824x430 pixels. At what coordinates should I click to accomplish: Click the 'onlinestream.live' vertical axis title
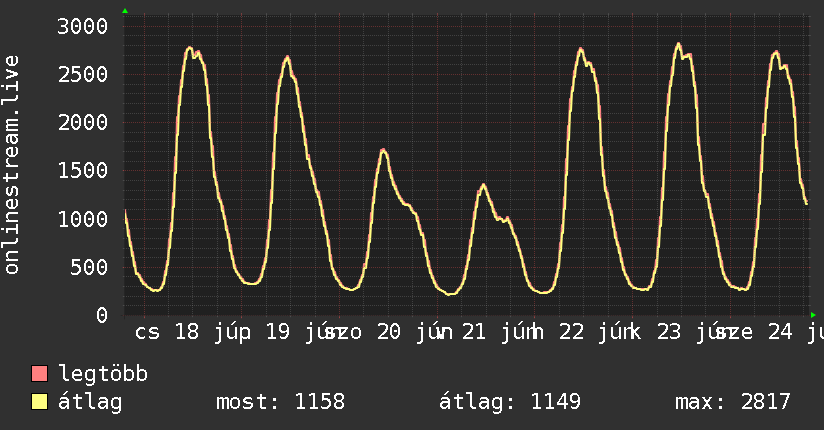tap(12, 165)
